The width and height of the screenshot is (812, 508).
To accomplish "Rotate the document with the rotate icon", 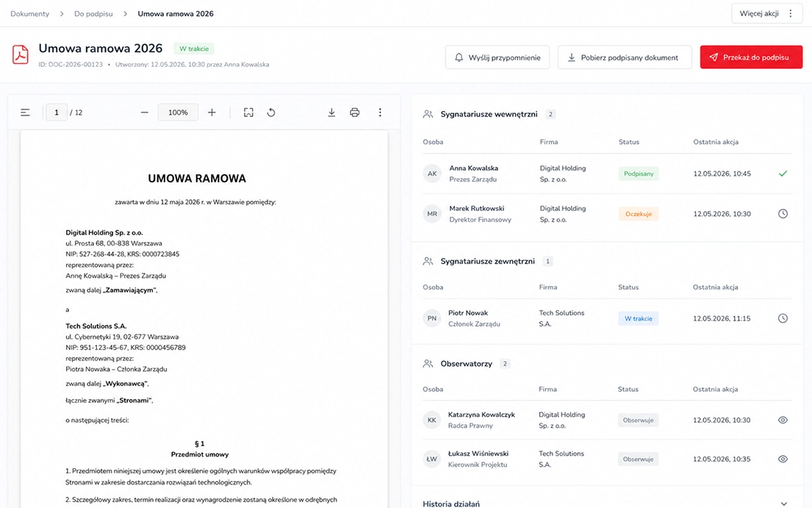I will (x=271, y=112).
